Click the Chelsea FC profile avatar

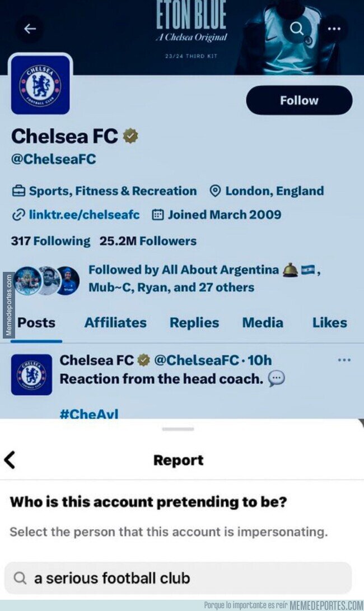tap(40, 85)
